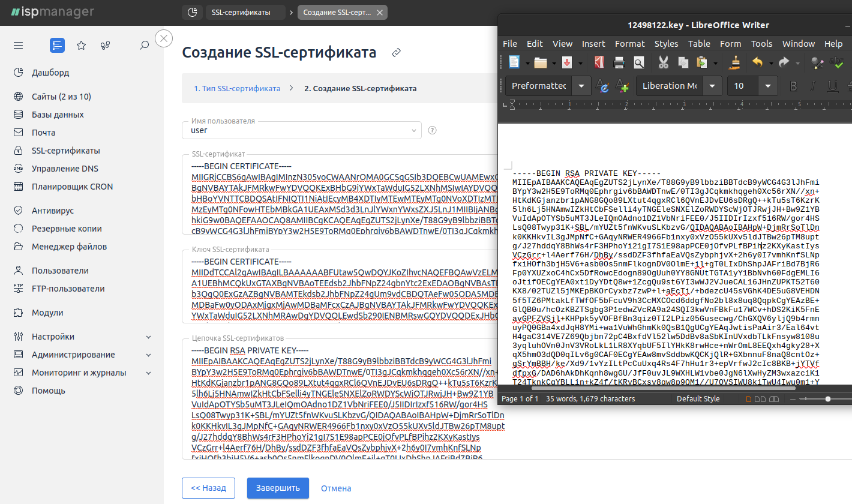This screenshot has width=852, height=504.
Task: Open the Liberation Mono font name dropdown
Action: click(x=712, y=86)
